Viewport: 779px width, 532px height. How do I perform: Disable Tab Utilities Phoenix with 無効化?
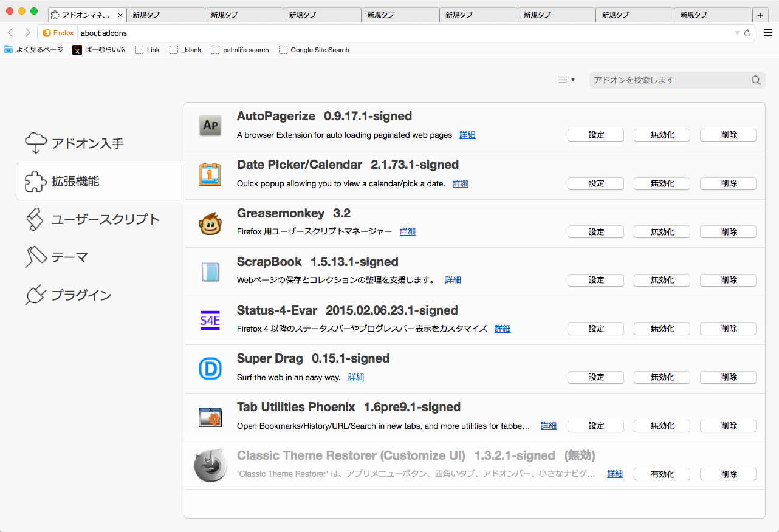(x=662, y=426)
